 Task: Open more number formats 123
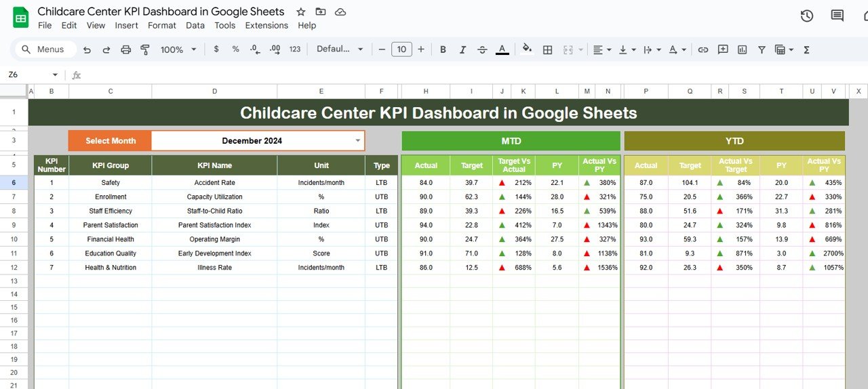(x=295, y=49)
